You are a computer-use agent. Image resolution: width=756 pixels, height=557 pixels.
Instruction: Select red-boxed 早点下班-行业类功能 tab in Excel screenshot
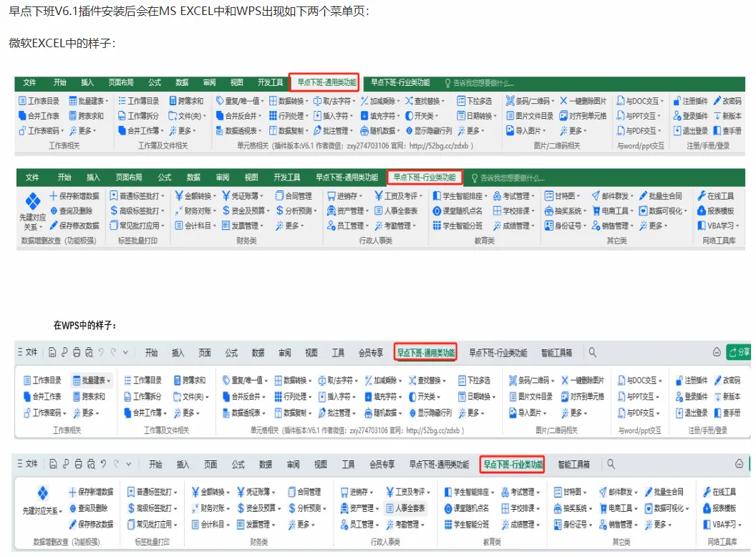click(x=425, y=177)
